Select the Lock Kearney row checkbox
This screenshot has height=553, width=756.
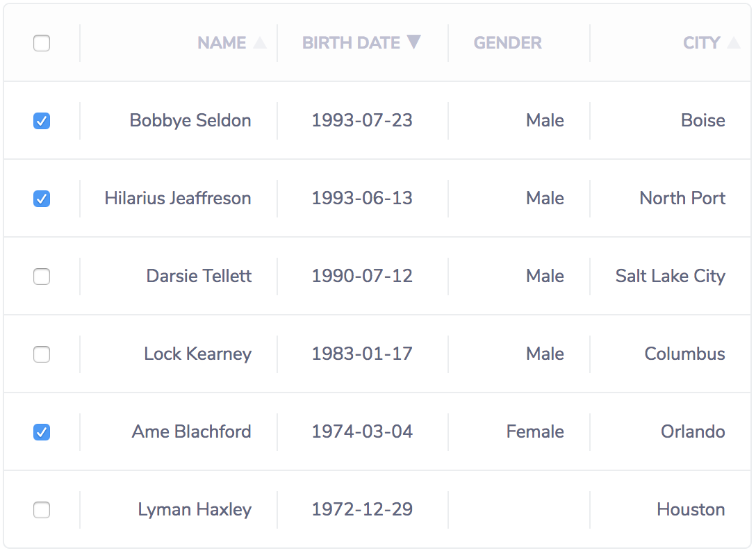coord(42,354)
